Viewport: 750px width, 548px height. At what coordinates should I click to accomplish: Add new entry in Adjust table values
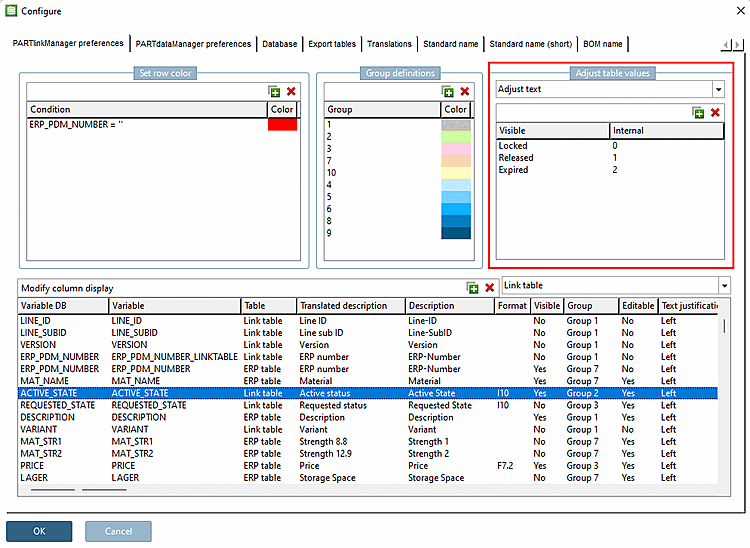click(698, 113)
